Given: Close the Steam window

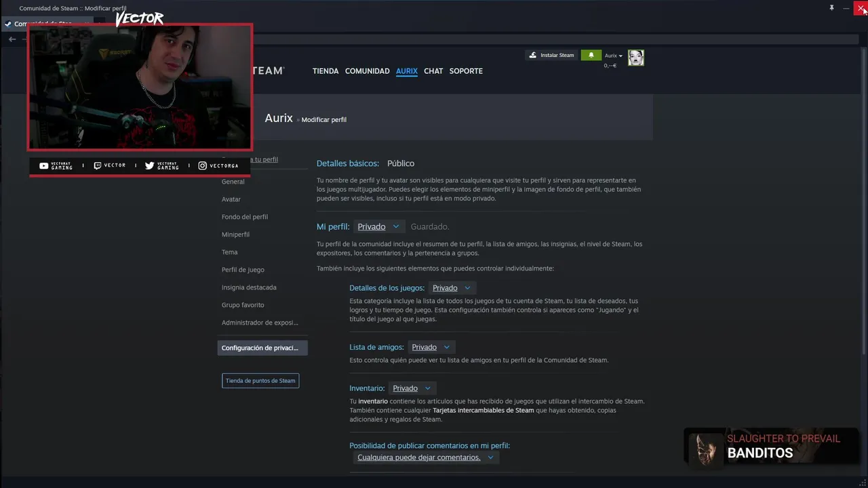Looking at the screenshot, I should 861,7.
